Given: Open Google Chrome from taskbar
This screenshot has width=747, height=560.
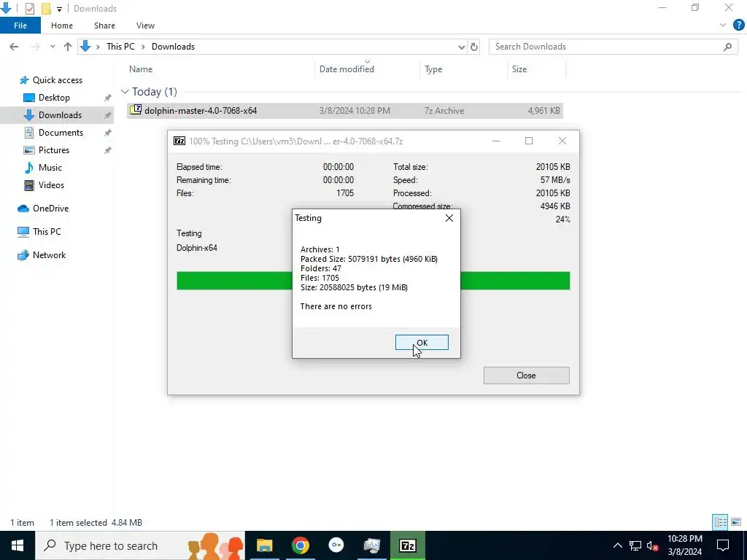Looking at the screenshot, I should 300,545.
